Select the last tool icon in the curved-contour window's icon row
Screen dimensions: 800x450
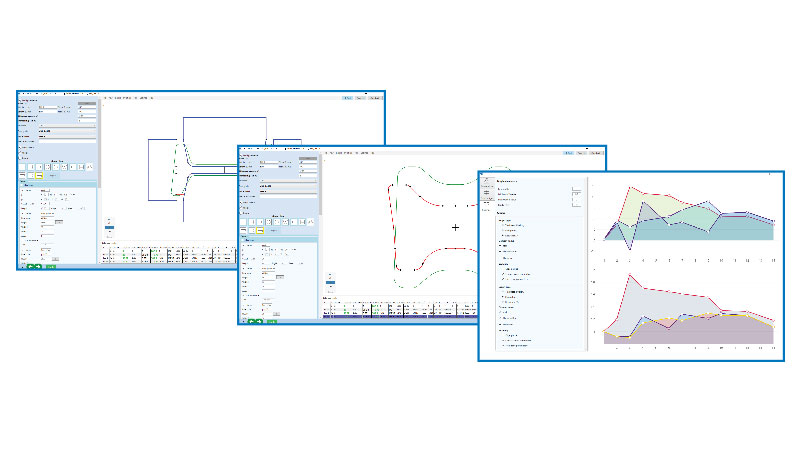[310, 221]
